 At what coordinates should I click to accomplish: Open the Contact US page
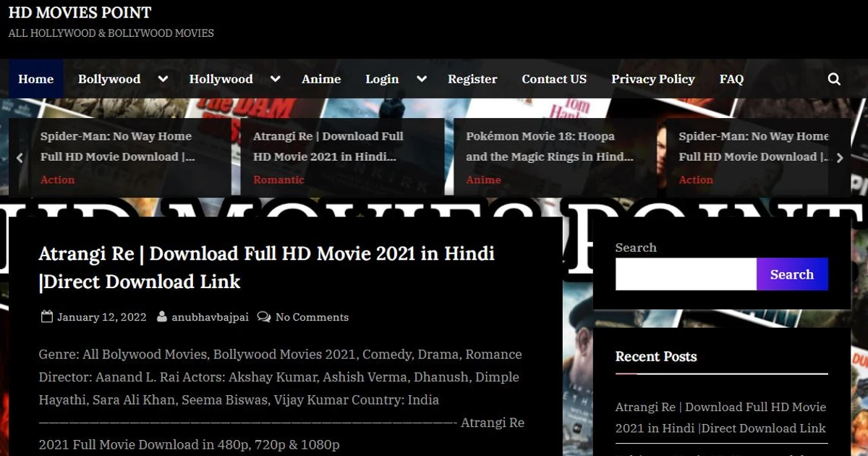554,79
